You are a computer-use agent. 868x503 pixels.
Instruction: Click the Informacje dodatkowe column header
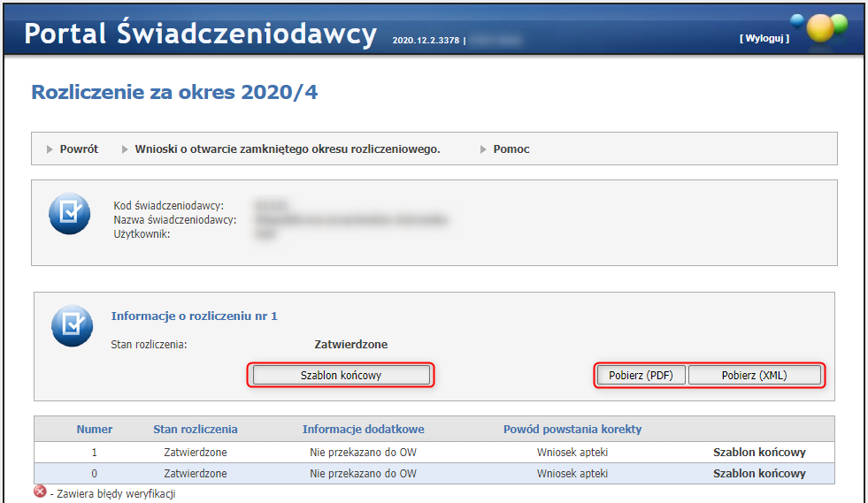tap(363, 430)
